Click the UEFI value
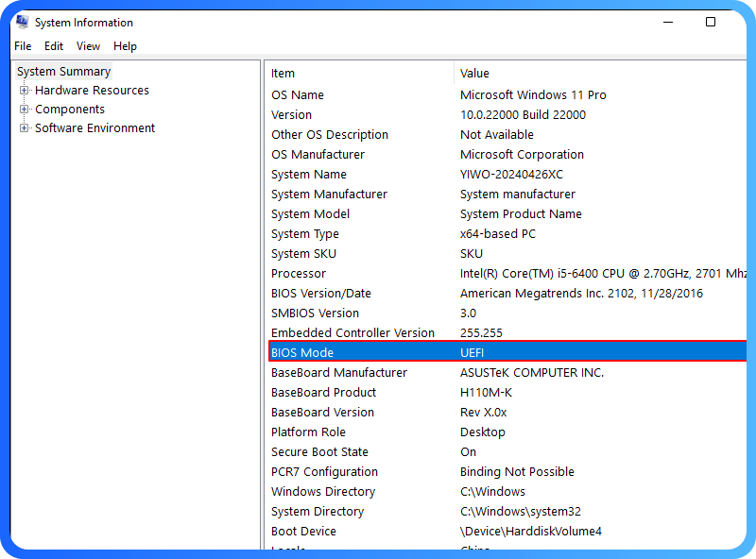The height and width of the screenshot is (559, 756). point(472,353)
